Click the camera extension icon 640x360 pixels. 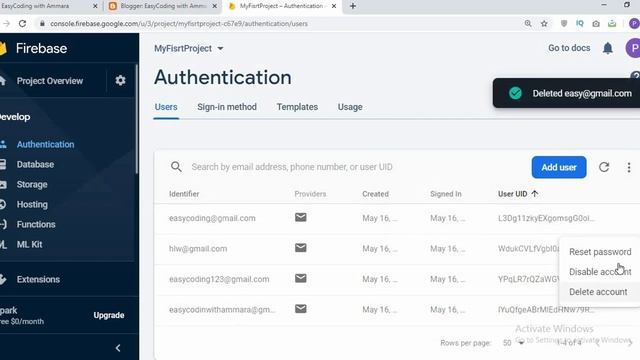[596, 24]
